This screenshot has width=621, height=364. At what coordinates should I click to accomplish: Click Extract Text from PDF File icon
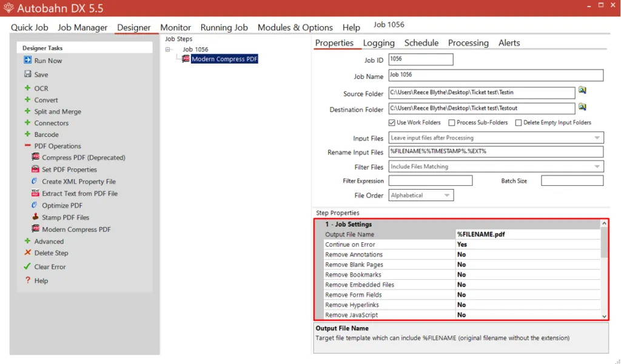point(35,193)
